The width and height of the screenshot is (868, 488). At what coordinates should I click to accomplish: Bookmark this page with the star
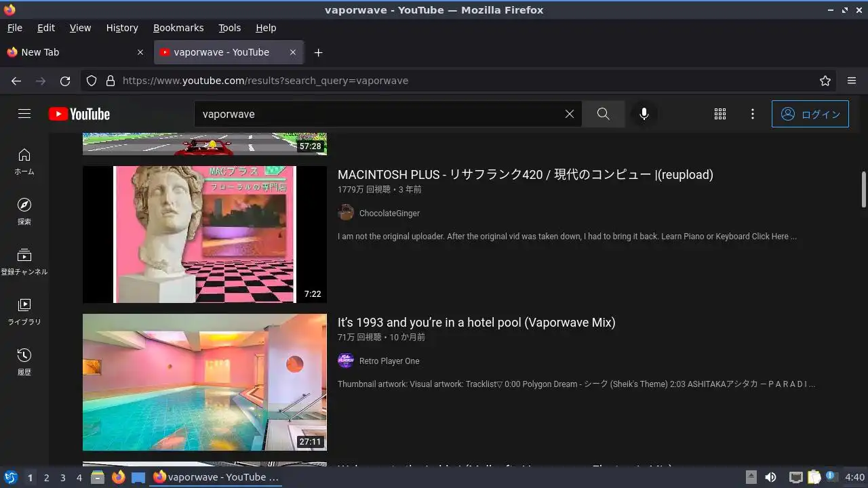[x=825, y=81]
